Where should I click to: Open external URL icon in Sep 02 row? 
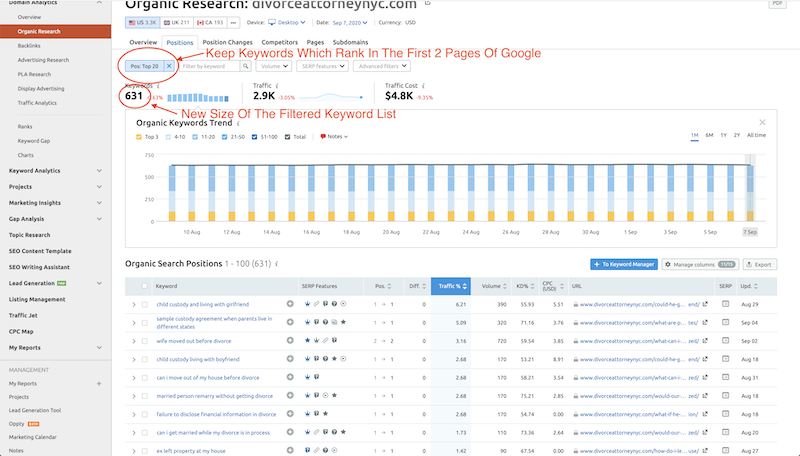[x=705, y=341]
